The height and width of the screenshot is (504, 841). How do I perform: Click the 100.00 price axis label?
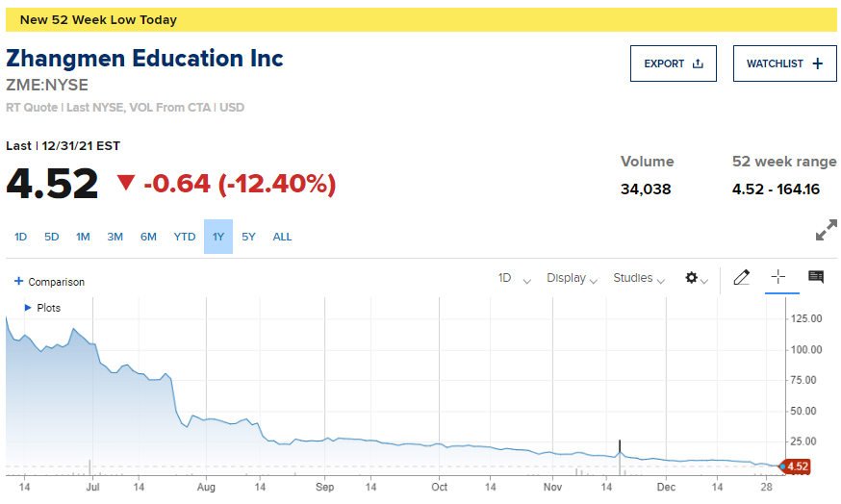806,349
